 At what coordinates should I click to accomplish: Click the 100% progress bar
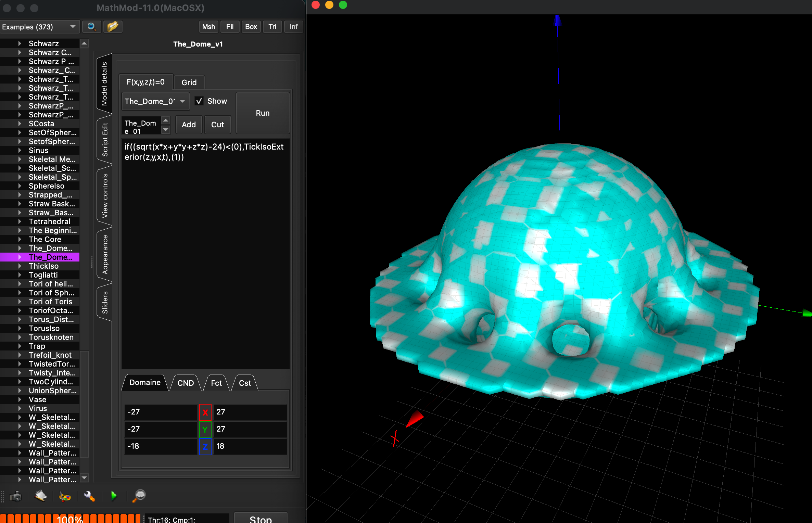[70, 519]
